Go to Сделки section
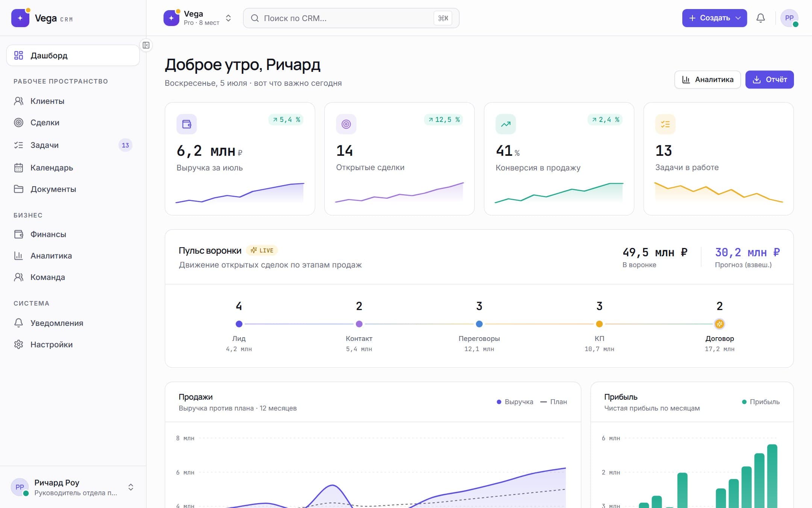This screenshot has height=508, width=812. pyautogui.click(x=73, y=122)
